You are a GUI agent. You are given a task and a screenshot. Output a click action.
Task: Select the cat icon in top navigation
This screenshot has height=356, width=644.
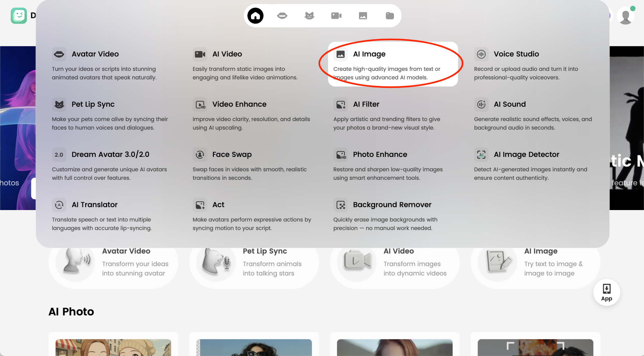309,16
